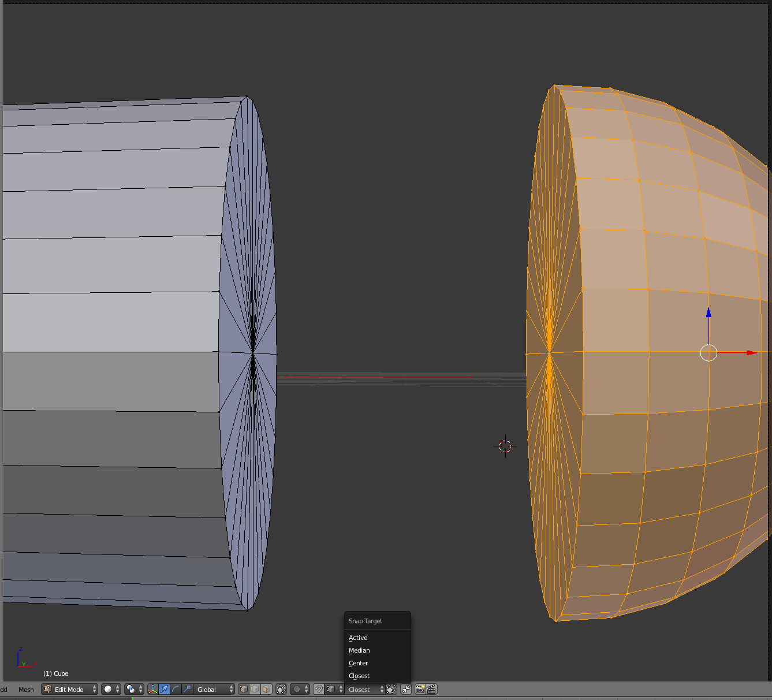Open viewport shading dropdown with sphere icon
The image size is (772, 700).
[111, 689]
